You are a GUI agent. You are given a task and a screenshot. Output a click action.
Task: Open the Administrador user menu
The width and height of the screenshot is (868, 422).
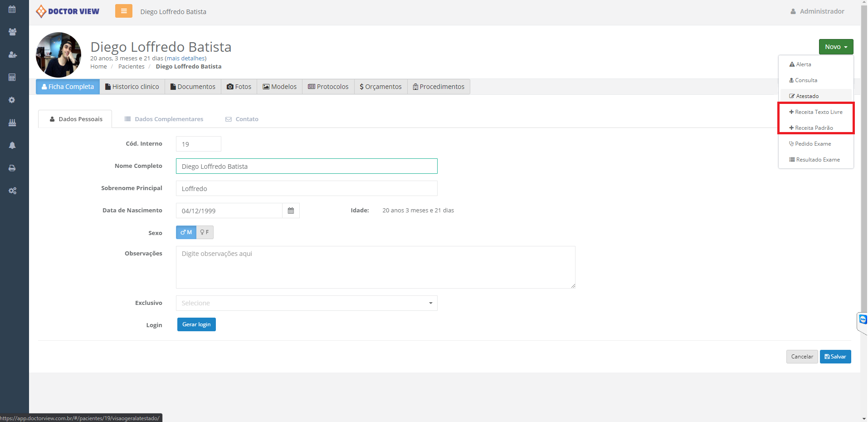pyautogui.click(x=817, y=11)
